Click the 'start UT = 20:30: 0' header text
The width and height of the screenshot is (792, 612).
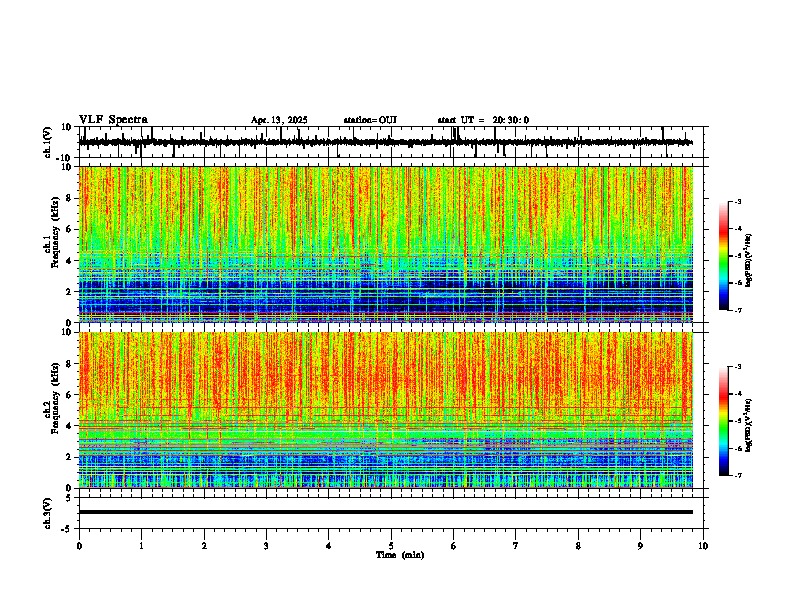pyautogui.click(x=483, y=120)
